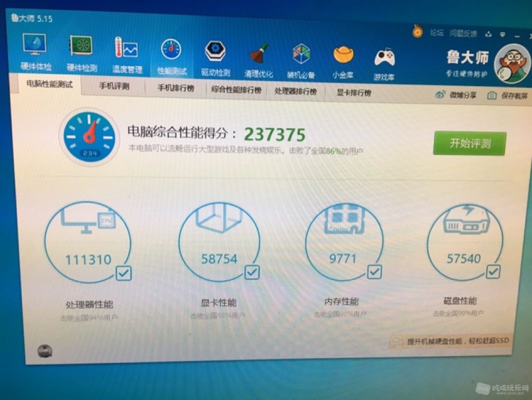Open the 论坛 forum link
Screen dimensions: 532x400
click(437, 32)
